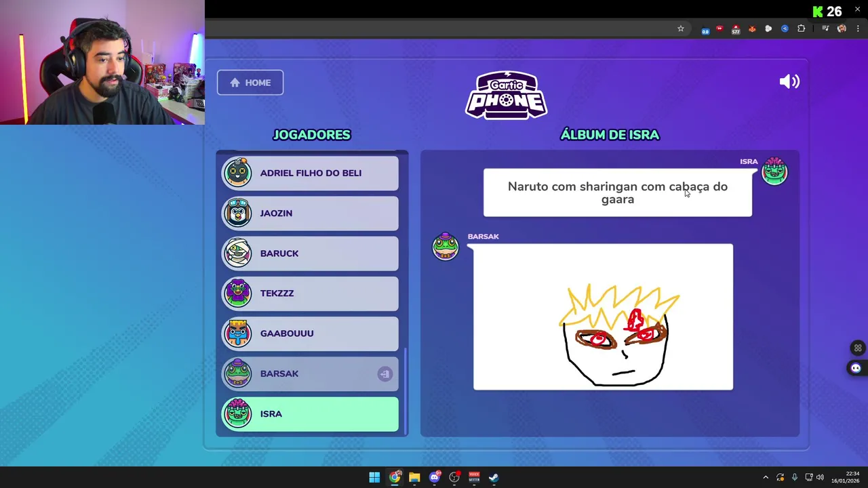Image resolution: width=868 pixels, height=488 pixels.
Task: Close the window with the X button
Action: tap(857, 9)
